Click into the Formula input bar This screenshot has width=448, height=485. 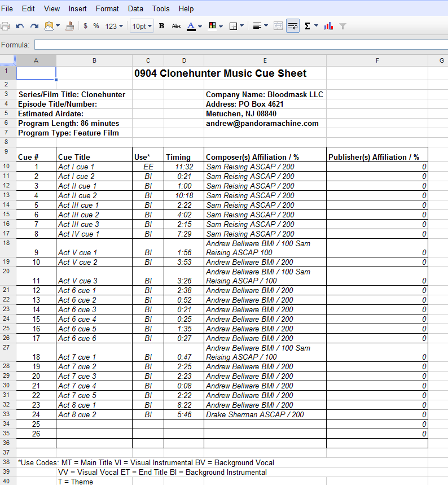[237, 45]
